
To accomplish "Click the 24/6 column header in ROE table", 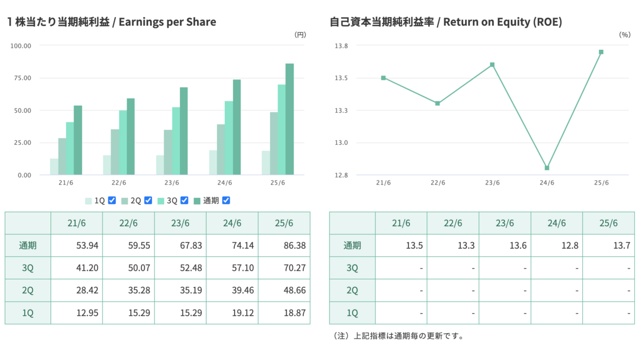I will (557, 223).
